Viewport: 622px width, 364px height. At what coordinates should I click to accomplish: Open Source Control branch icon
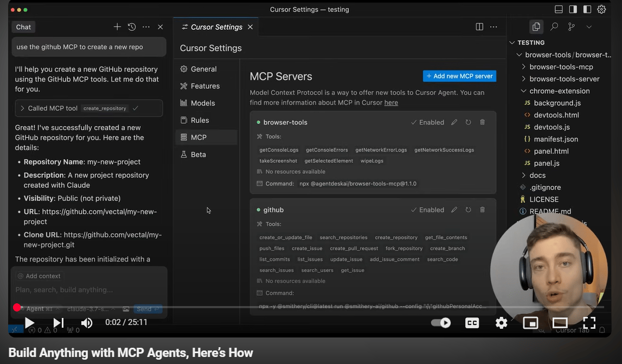571,27
